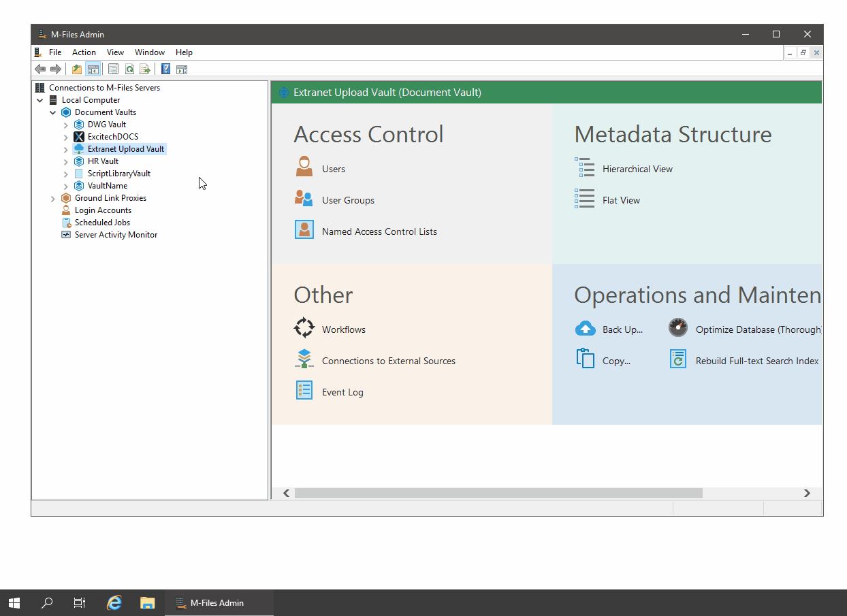Open File Explorer from the taskbar
The width and height of the screenshot is (847, 616).
pos(147,602)
